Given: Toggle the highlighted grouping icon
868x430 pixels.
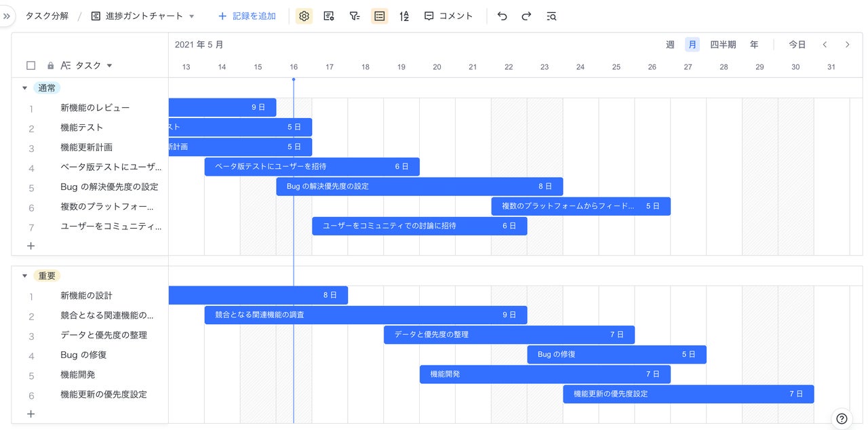Looking at the screenshot, I should click(x=380, y=16).
